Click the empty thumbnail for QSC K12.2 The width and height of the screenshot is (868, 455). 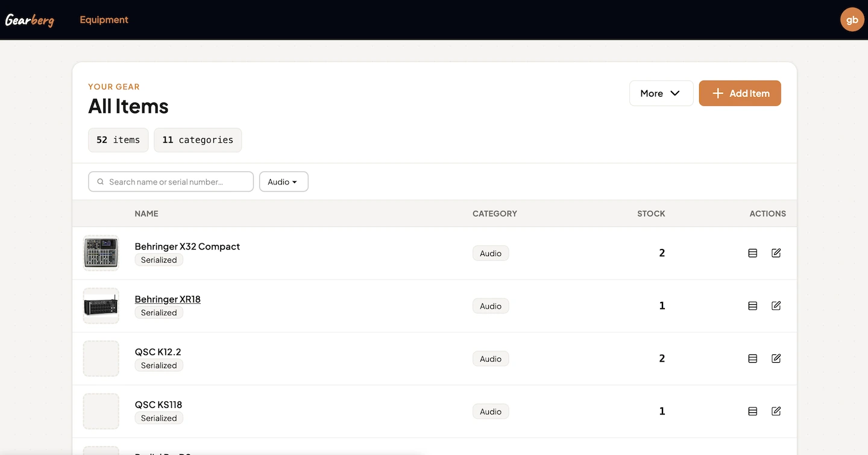pos(101,359)
